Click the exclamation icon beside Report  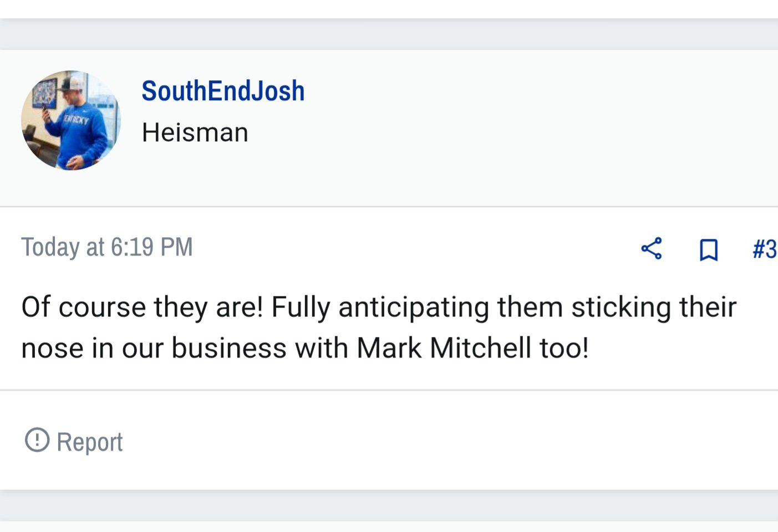coord(37,440)
